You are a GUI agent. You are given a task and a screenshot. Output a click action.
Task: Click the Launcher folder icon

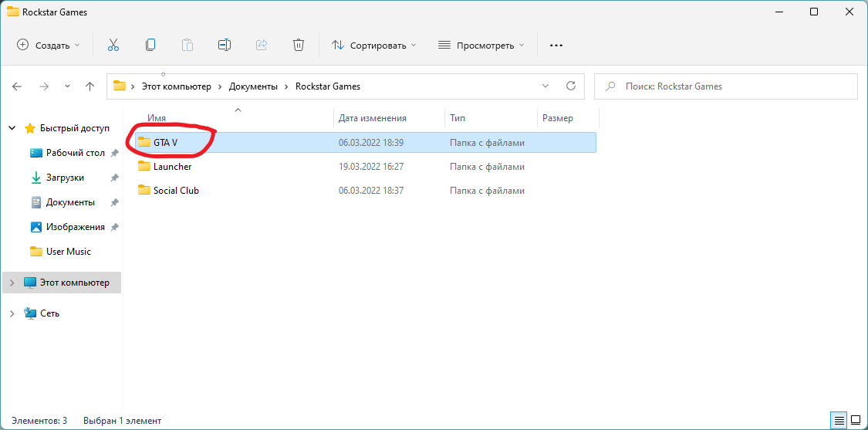click(x=144, y=166)
